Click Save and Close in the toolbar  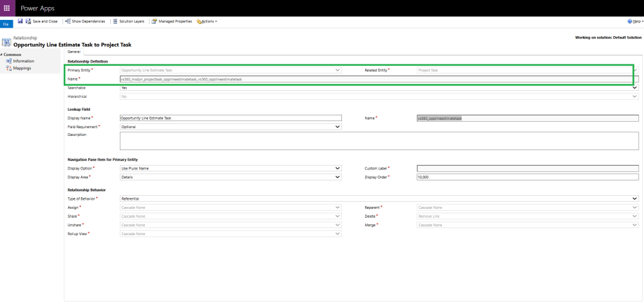coord(42,21)
